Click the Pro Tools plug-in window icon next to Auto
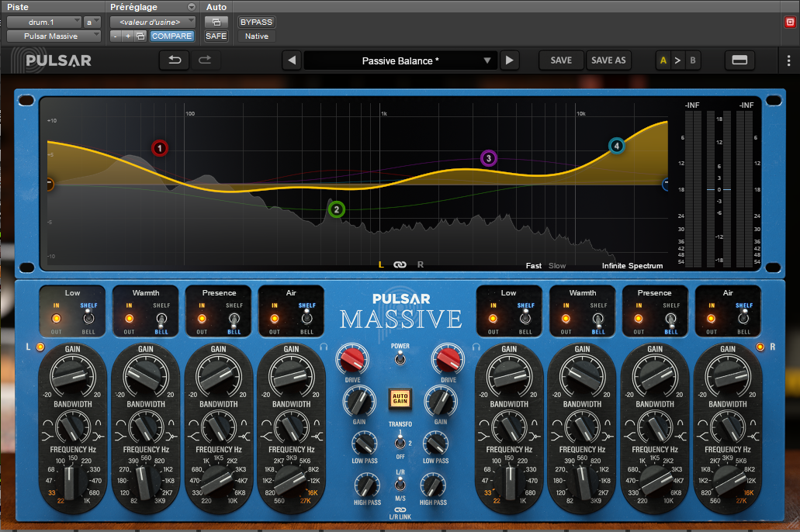 pos(216,22)
